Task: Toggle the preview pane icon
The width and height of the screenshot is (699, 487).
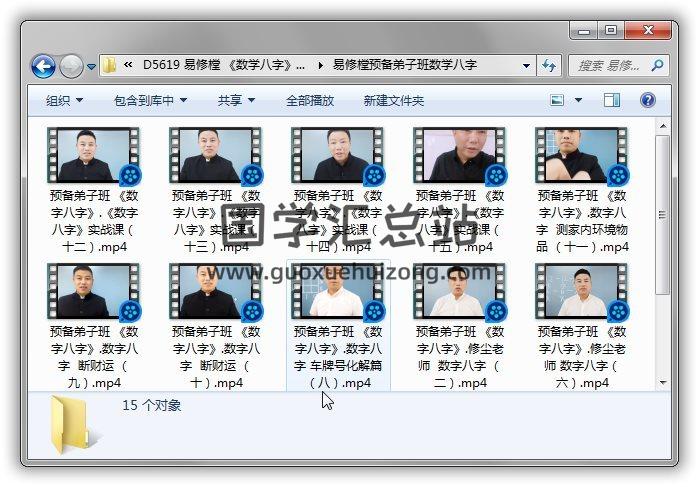Action: [612, 101]
